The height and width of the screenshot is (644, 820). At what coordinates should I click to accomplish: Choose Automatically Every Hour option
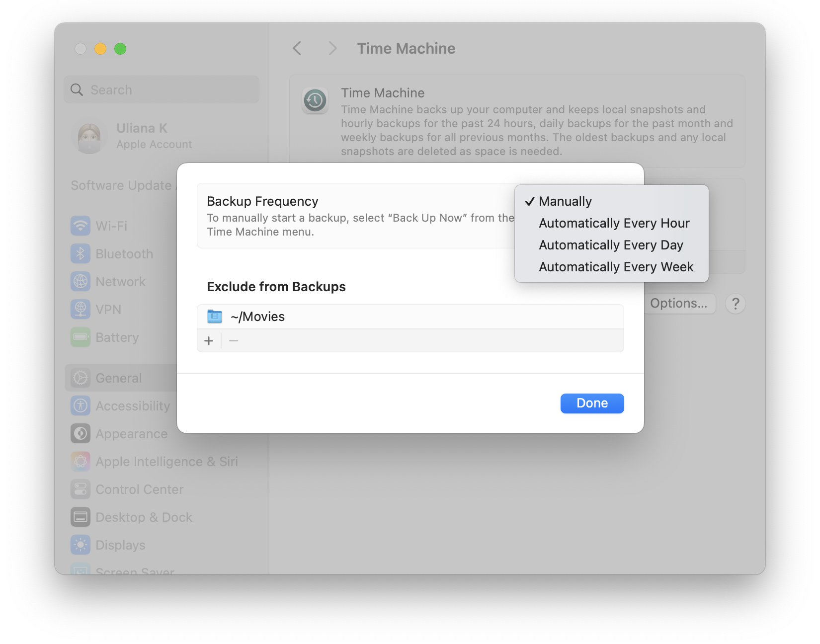[x=611, y=223]
